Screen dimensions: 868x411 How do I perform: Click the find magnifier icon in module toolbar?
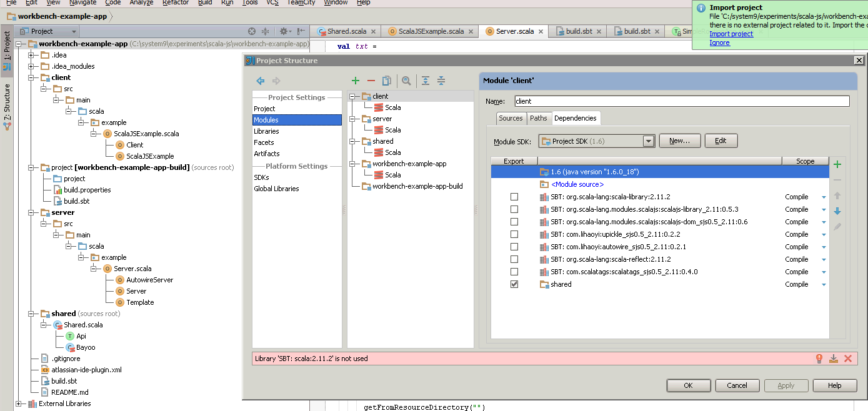tap(406, 81)
